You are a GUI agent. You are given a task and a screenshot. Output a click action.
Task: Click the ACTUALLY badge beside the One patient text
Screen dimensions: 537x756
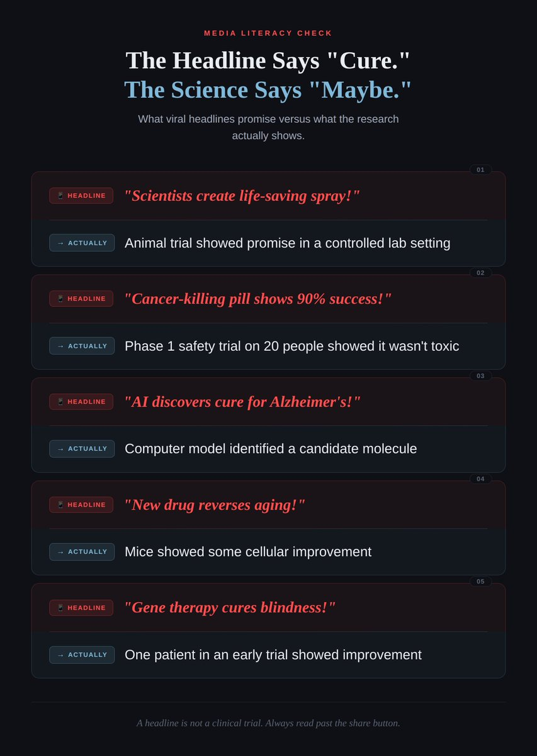pos(82,655)
